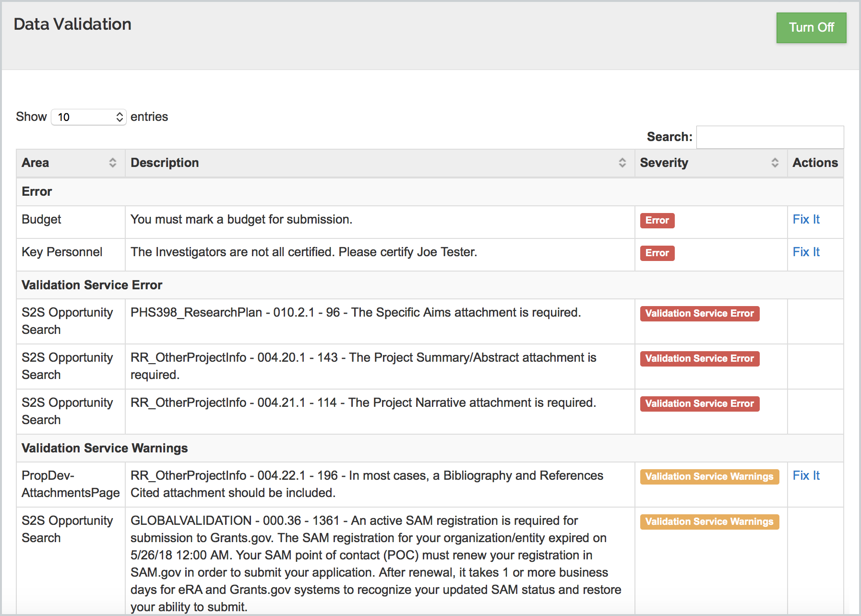Sort table by Area column arrows
This screenshot has height=616, width=861.
(112, 163)
